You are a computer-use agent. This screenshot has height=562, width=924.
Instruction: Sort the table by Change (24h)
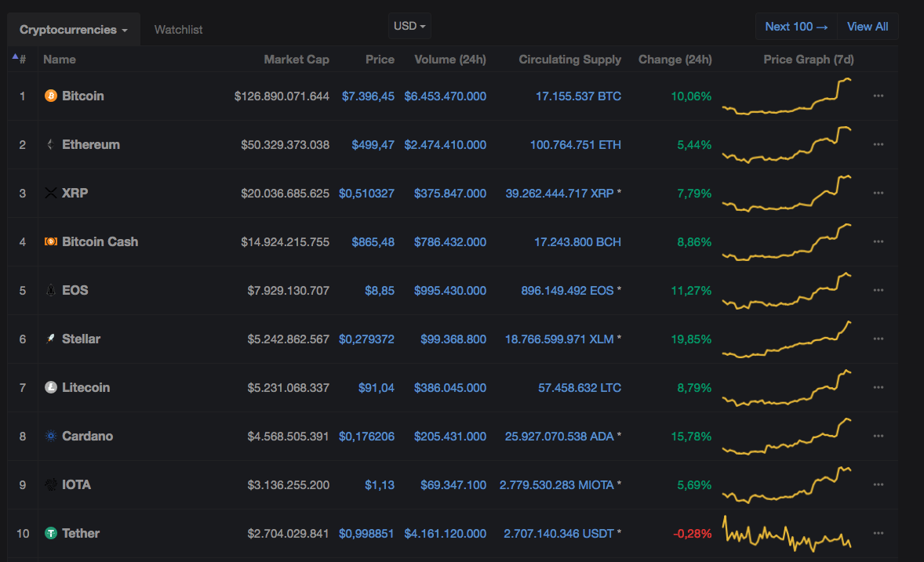[675, 60]
